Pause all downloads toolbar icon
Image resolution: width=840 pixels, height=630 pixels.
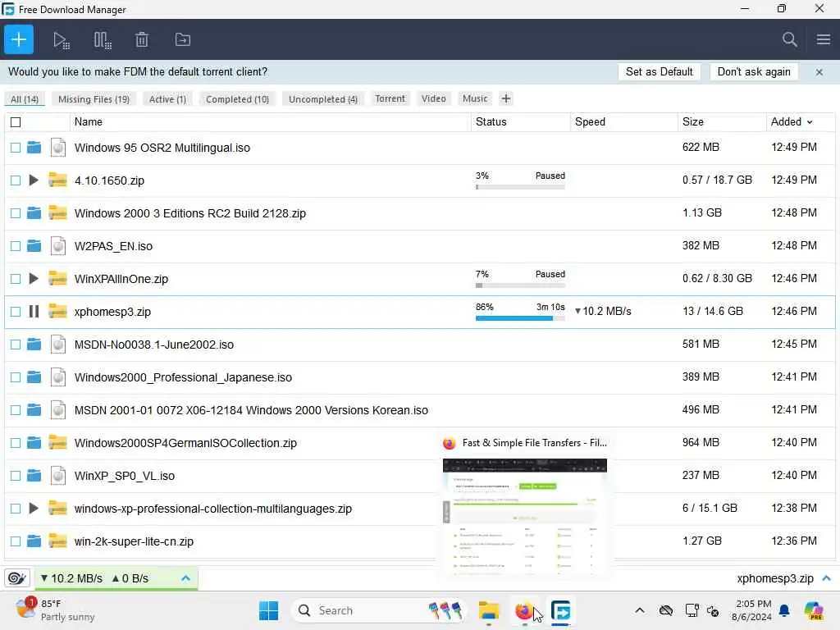pos(103,40)
